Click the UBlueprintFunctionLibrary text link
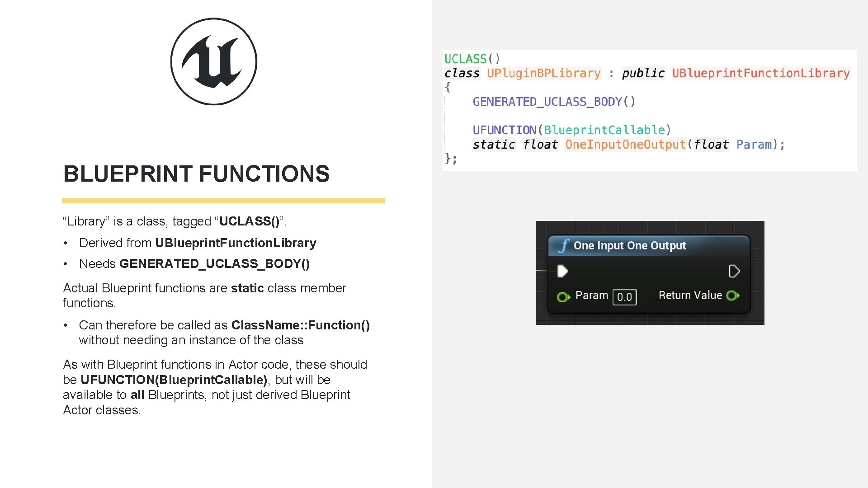 click(x=761, y=73)
